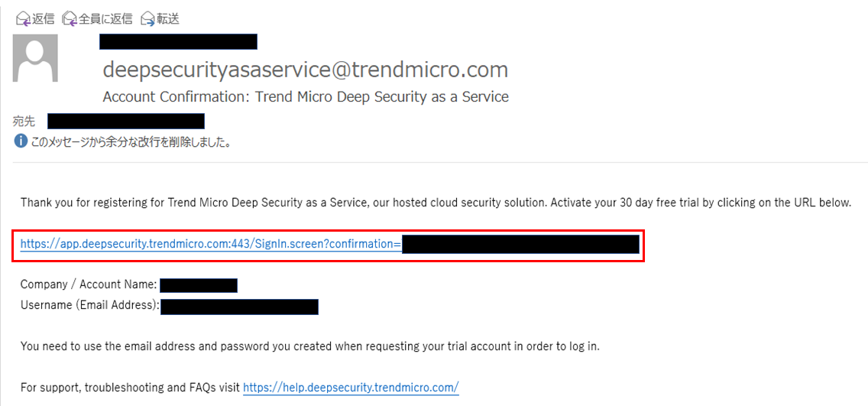Image resolution: width=868 pixels, height=406 pixels.
Task: Open the app.deepsecurity.trendmicro.com confirmation link
Action: coord(211,245)
